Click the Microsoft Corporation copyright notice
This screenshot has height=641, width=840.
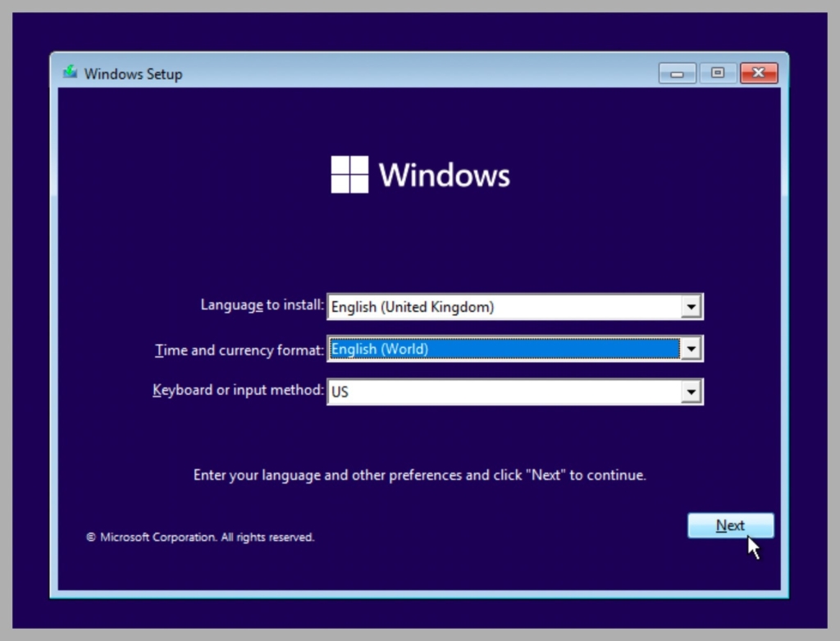[200, 538]
